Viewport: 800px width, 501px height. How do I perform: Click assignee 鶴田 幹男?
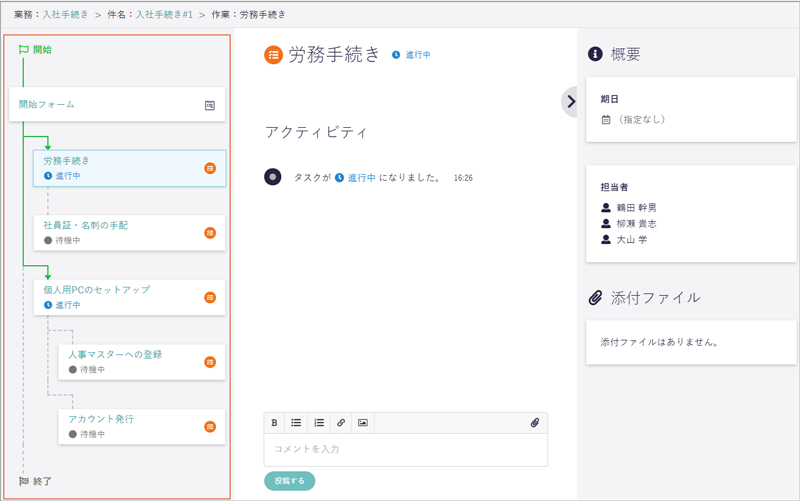coord(636,208)
